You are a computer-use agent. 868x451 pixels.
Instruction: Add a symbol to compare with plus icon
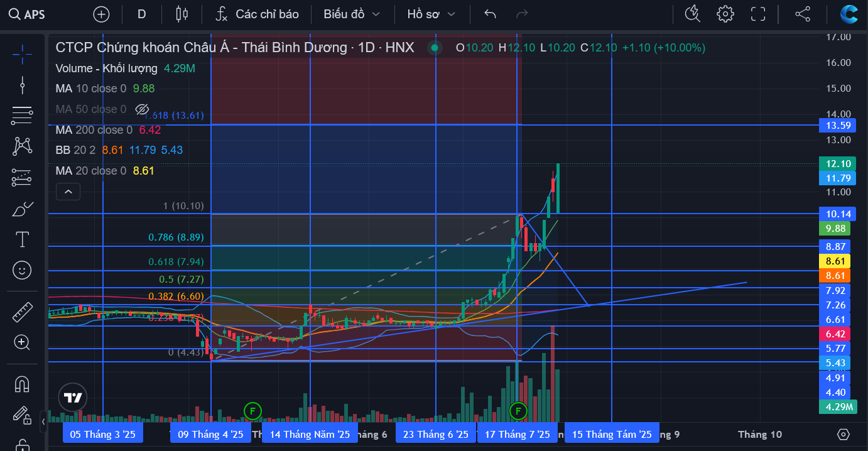tap(101, 14)
